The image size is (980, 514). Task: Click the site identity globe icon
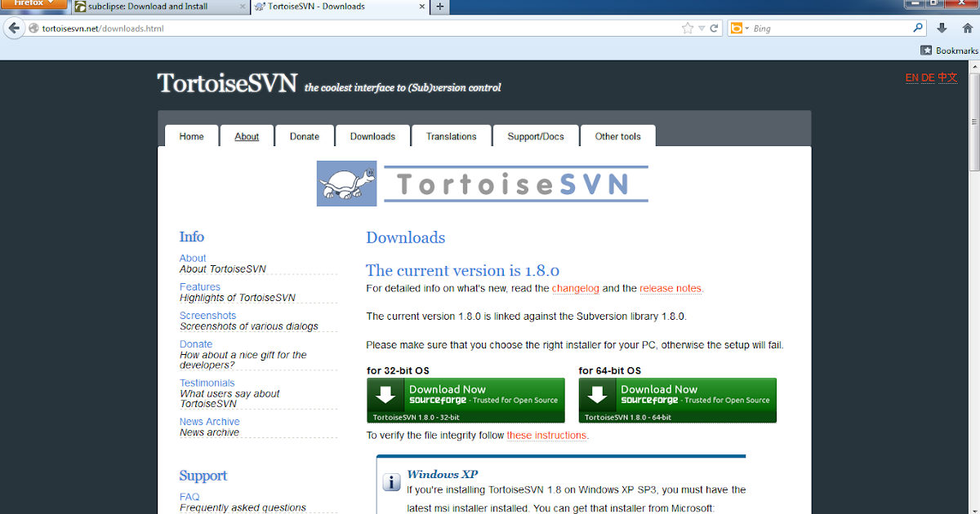33,29
